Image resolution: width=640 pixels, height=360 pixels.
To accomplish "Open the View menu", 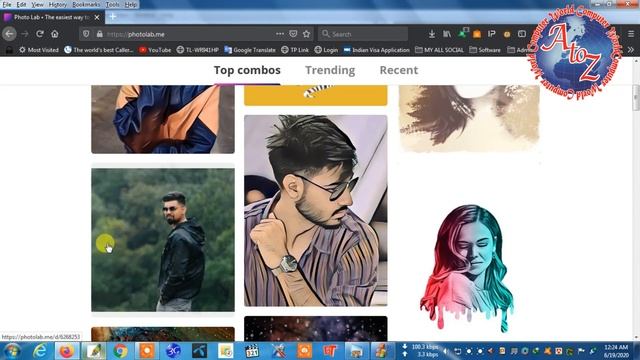I will click(37, 4).
